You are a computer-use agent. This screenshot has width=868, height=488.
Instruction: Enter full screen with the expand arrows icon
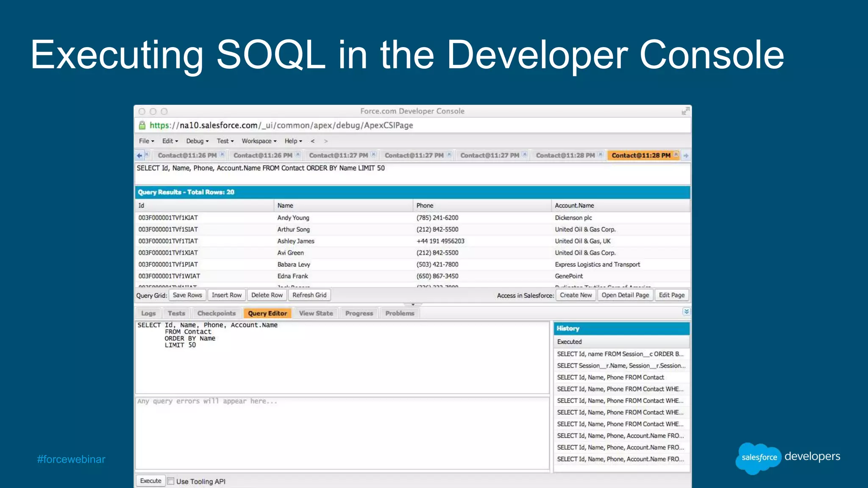click(x=685, y=111)
